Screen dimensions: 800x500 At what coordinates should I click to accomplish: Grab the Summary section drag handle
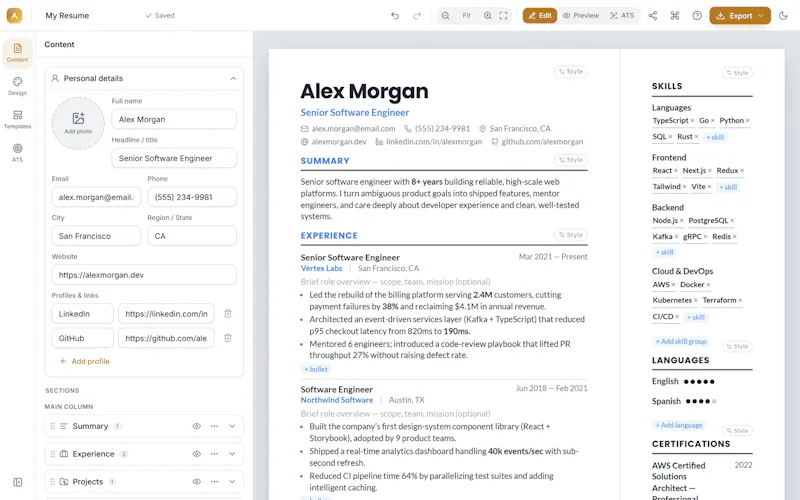click(53, 426)
